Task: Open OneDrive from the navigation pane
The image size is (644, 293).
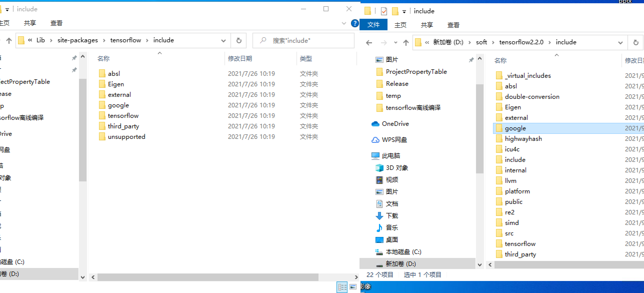Action: click(x=396, y=124)
